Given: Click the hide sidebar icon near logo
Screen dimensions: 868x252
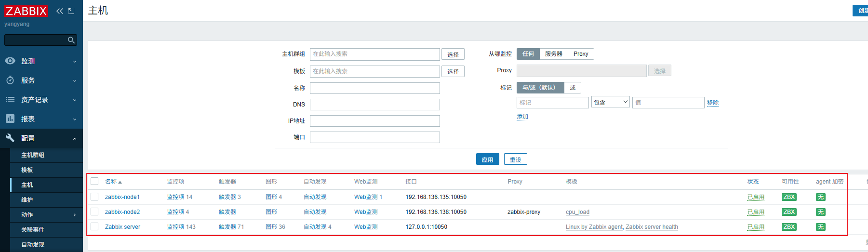Looking at the screenshot, I should coord(71,11).
